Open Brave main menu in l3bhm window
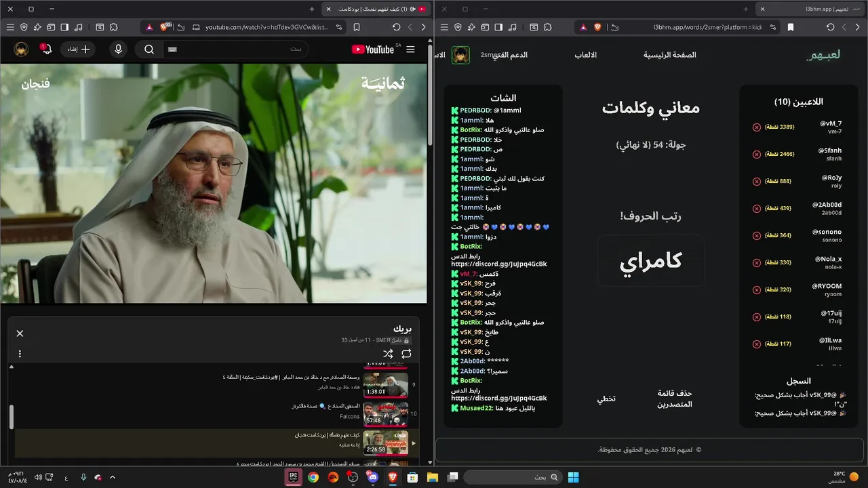 (444, 27)
